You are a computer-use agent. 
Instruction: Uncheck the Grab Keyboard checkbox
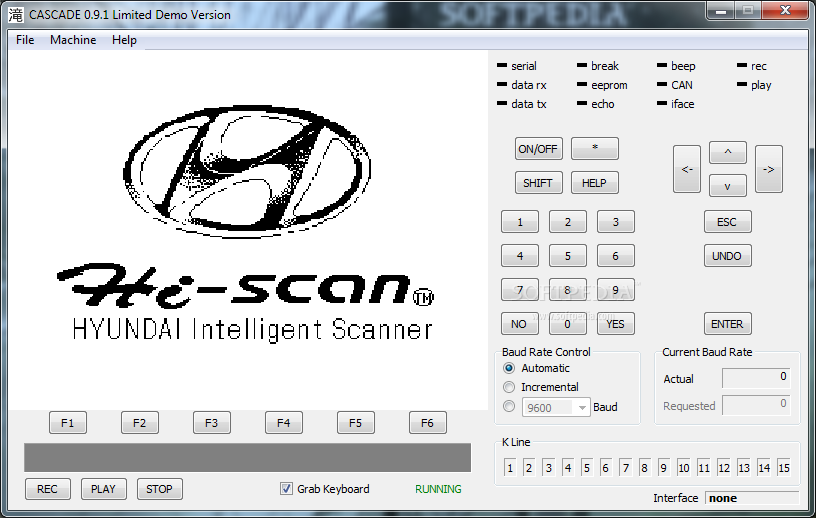[x=286, y=489]
